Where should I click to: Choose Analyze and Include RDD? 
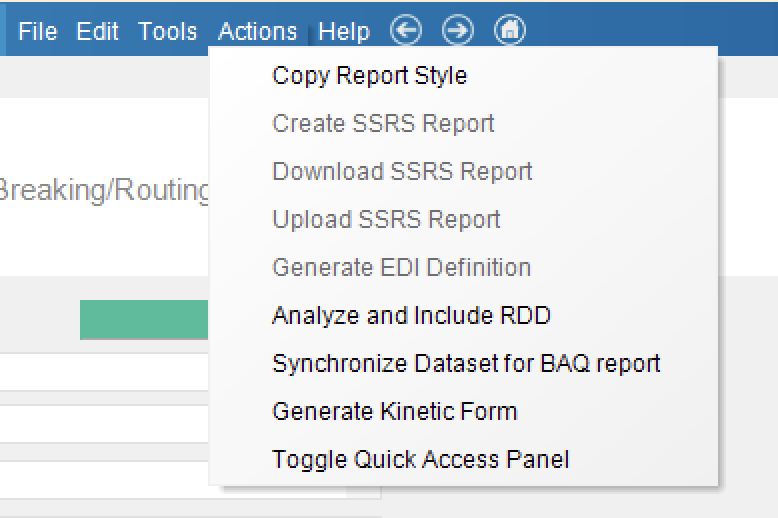click(x=411, y=315)
